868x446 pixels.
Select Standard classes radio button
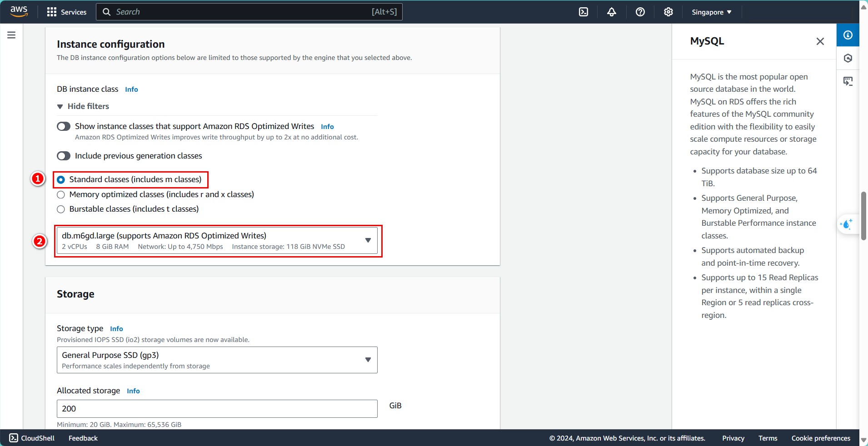tap(61, 180)
